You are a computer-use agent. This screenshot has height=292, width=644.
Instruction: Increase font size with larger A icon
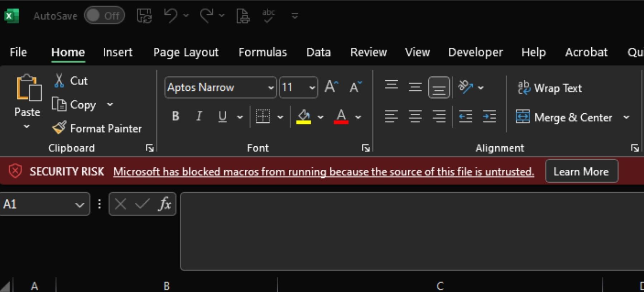331,87
